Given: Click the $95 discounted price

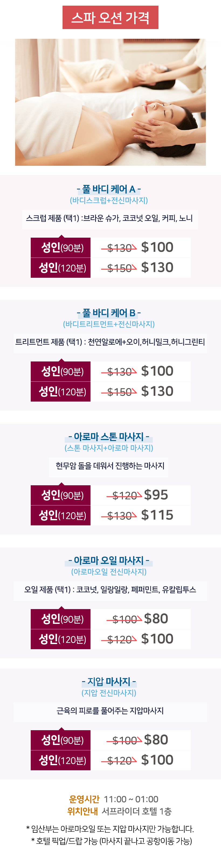Looking at the screenshot, I should point(156,495).
